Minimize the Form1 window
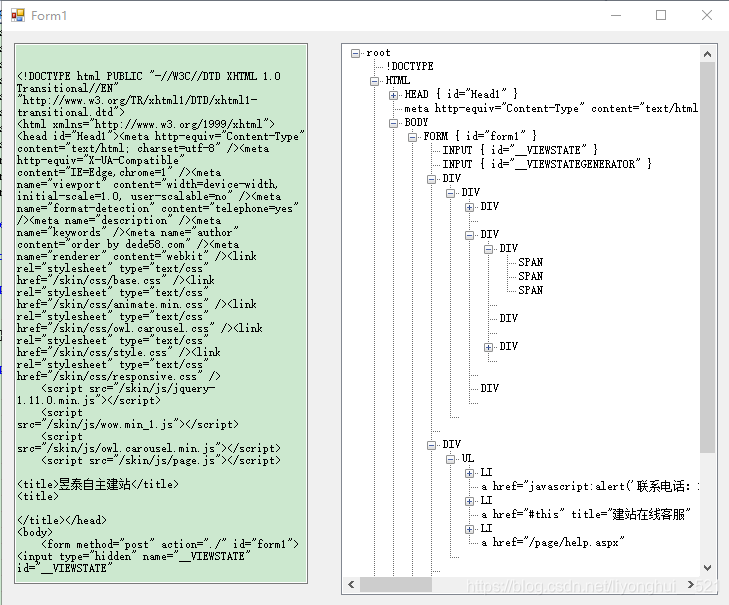Viewport: 729px width, 605px height. [616, 15]
